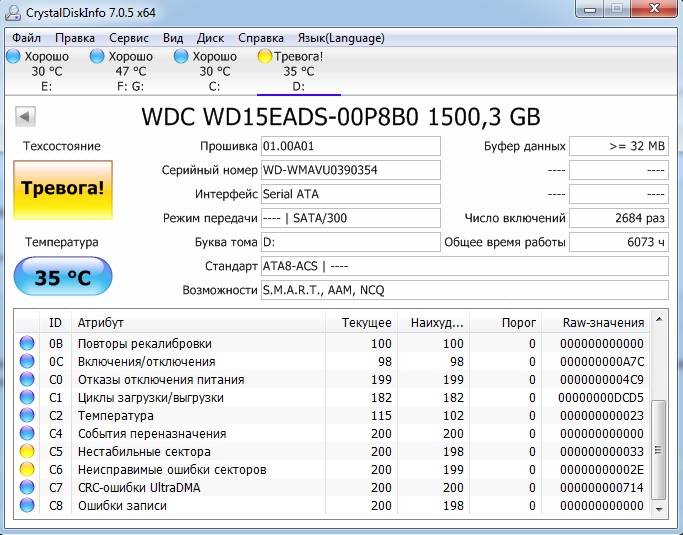Click the Атрибут column header
683x535 pixels.
click(198, 323)
